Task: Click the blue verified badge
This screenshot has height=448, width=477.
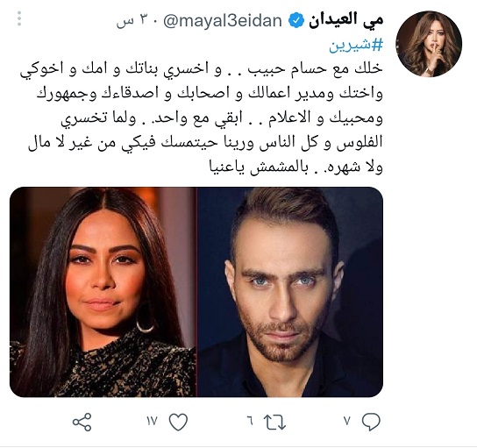Action: pos(296,21)
